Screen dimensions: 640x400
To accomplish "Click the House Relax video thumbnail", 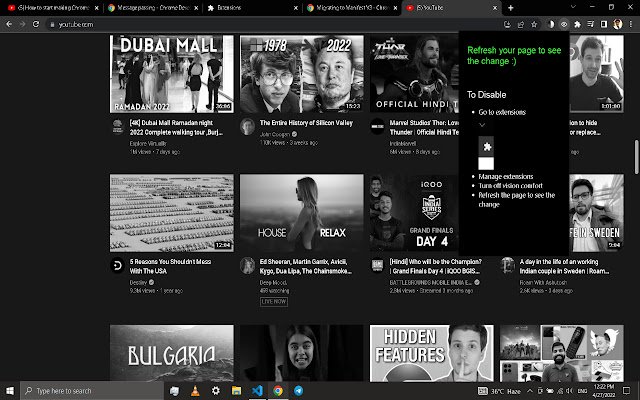I will [x=302, y=213].
